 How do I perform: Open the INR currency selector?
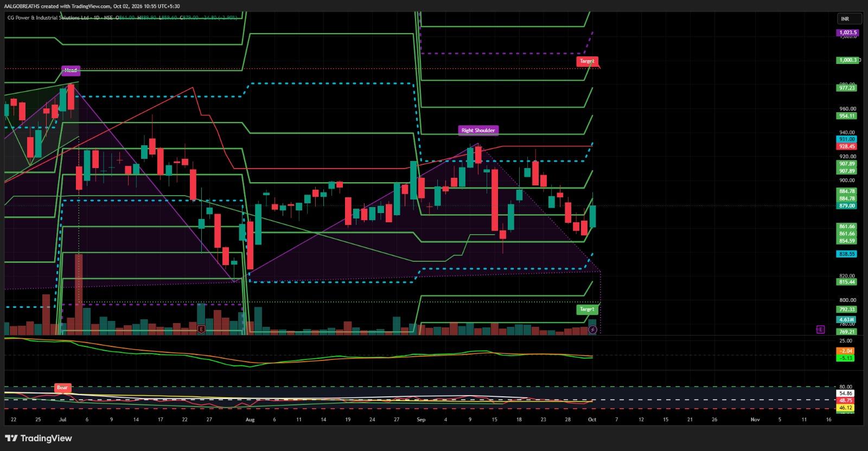849,19
